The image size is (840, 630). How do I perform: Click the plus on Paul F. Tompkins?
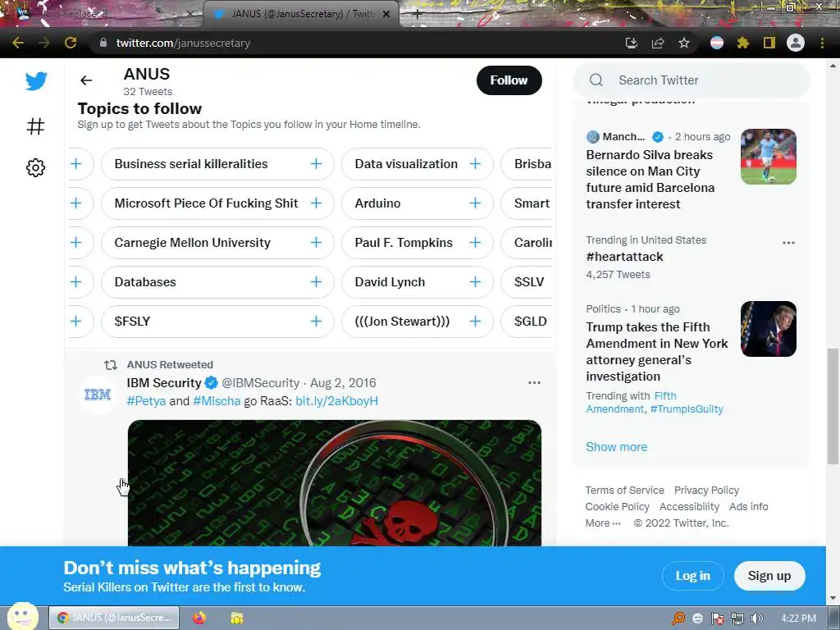(x=475, y=242)
